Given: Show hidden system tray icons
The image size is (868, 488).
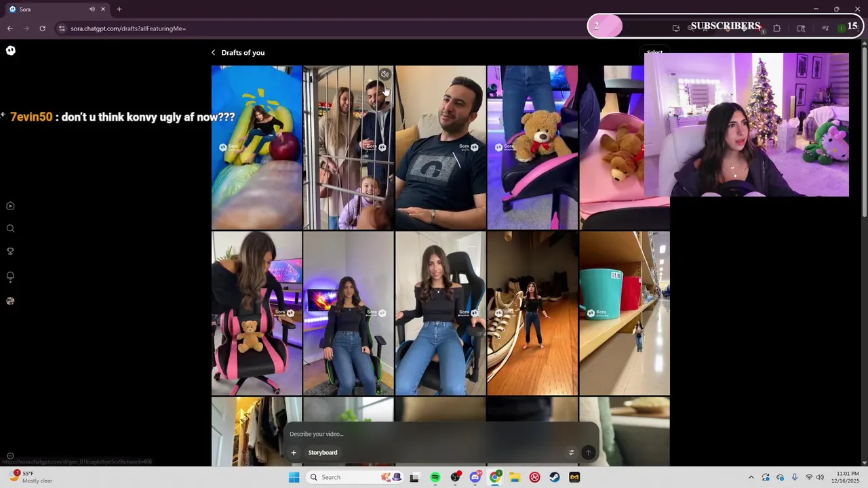Looking at the screenshot, I should (x=751, y=477).
